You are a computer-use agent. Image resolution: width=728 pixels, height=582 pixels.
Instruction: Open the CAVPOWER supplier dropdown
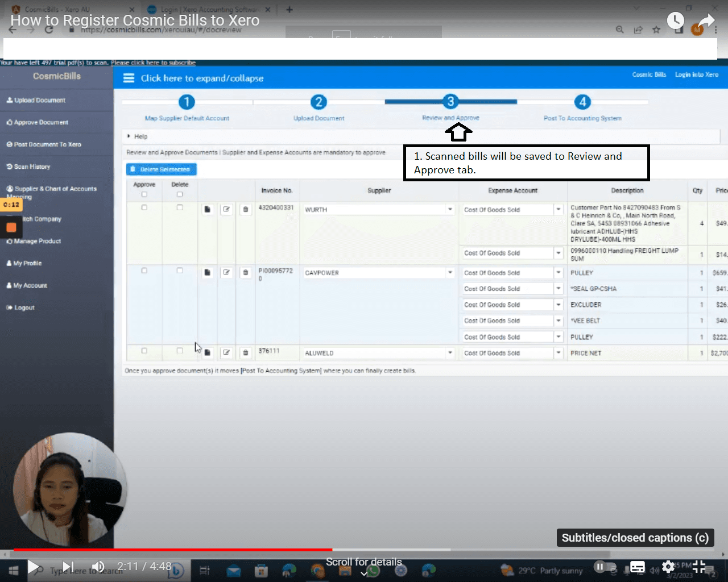coord(450,273)
